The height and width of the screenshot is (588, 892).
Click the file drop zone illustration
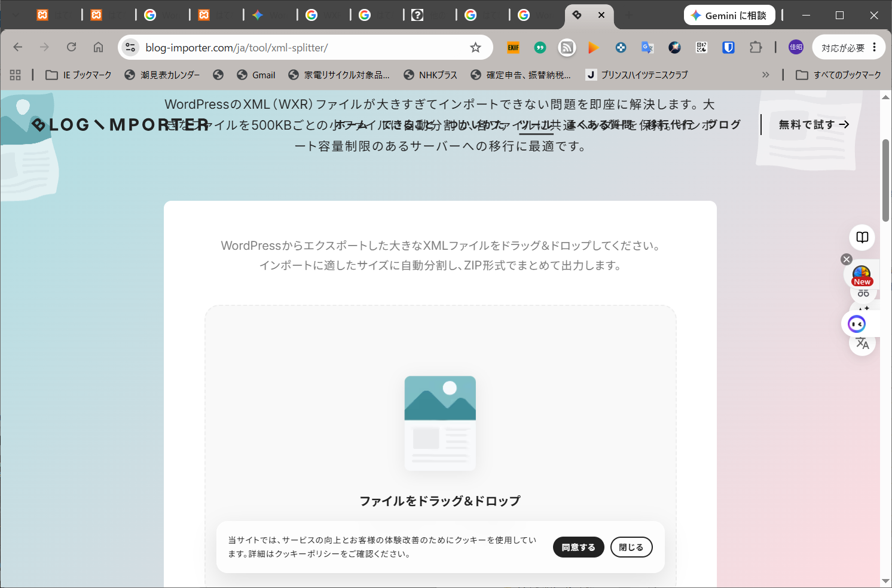point(440,423)
